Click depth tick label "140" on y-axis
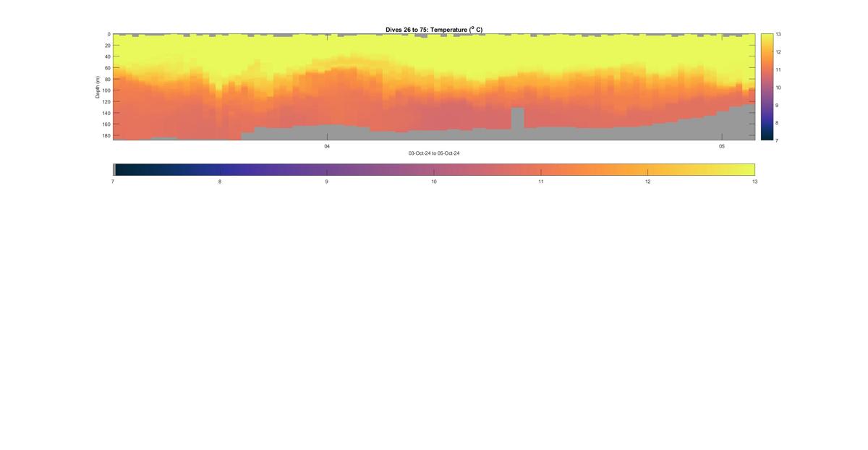The image size is (868, 450). [x=106, y=113]
